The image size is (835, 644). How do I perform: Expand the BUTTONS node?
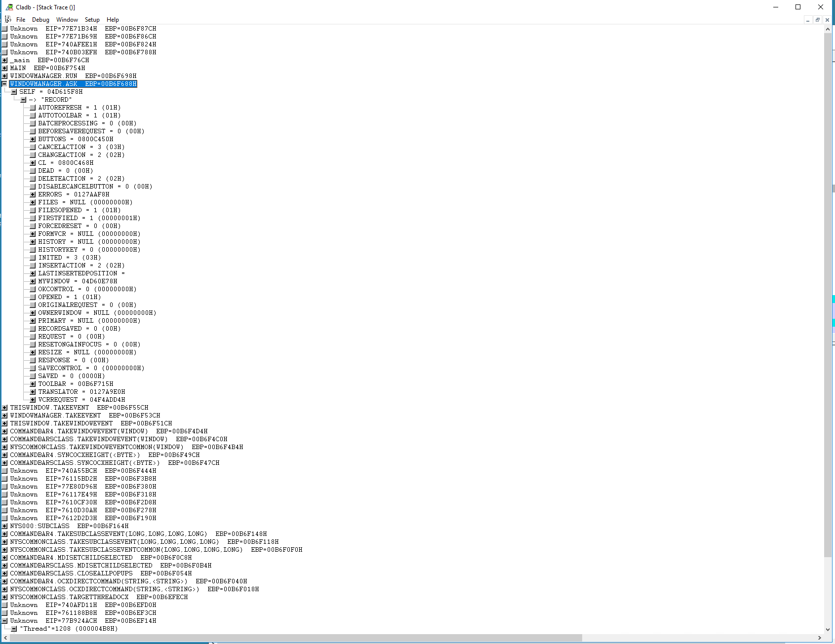tap(33, 139)
